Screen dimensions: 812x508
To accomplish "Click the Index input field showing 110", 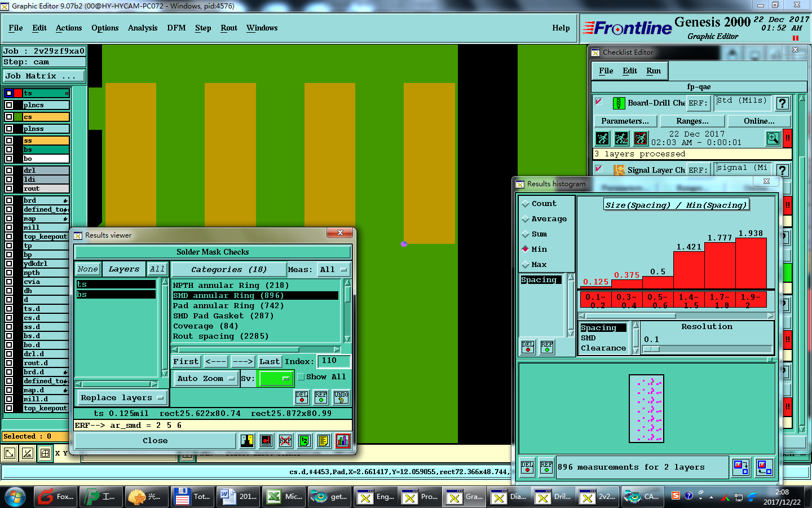I will coord(334,361).
